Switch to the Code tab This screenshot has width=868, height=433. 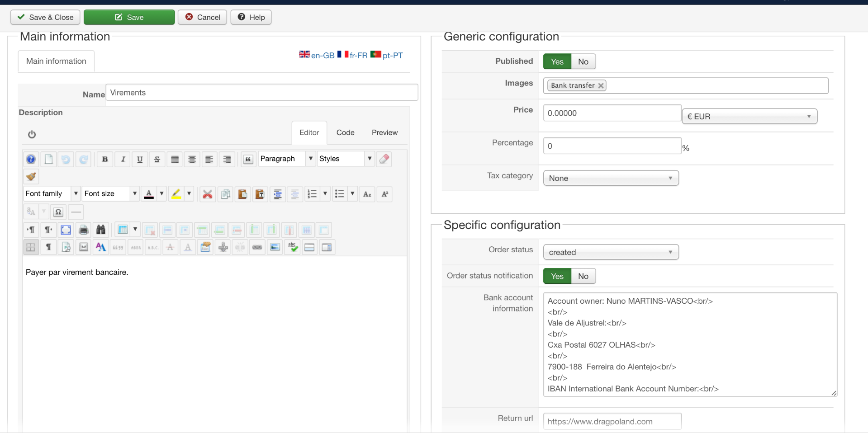point(345,132)
